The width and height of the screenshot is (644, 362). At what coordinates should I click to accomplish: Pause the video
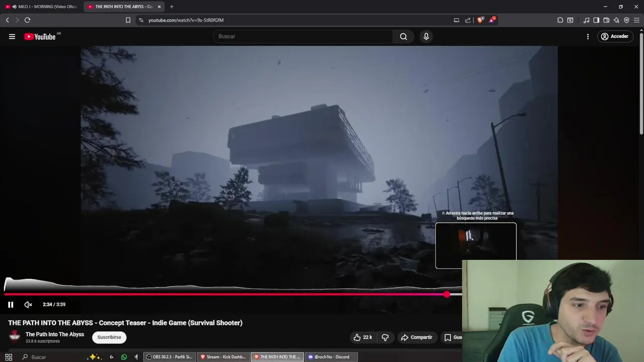[x=11, y=304]
